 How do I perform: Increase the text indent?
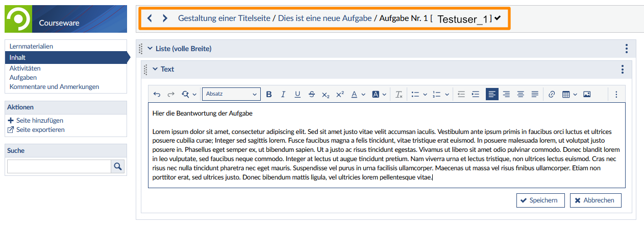click(476, 95)
